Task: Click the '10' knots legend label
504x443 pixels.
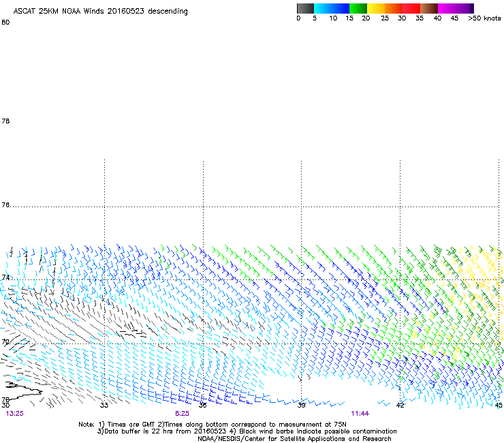Action: click(333, 18)
